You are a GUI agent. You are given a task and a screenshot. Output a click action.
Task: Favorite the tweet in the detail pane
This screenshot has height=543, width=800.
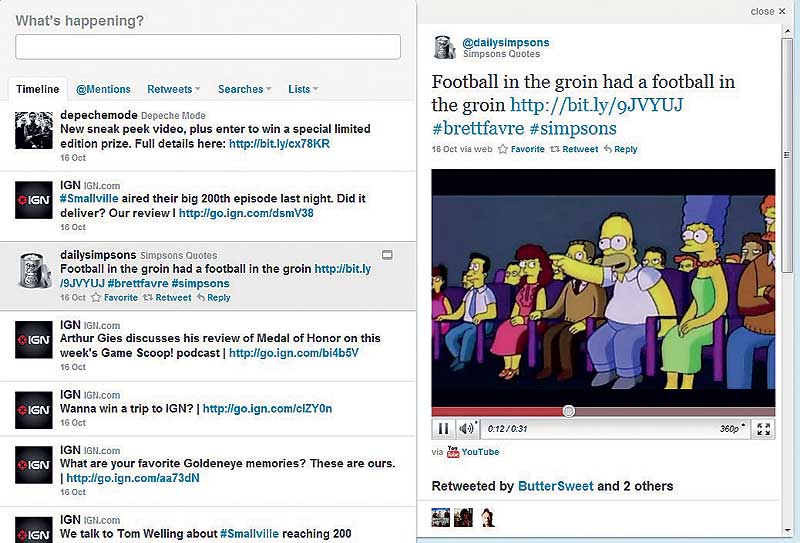(521, 149)
